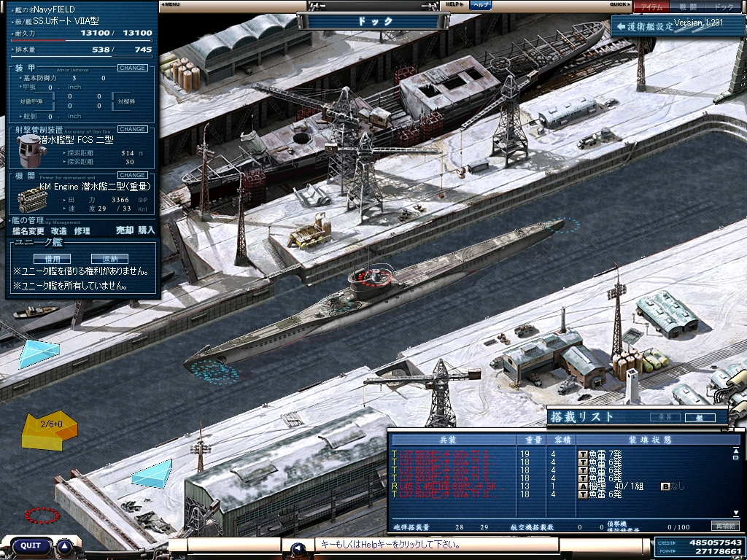Switch to the 戦闘 quick tab
The height and width of the screenshot is (560, 747).
point(687,7)
